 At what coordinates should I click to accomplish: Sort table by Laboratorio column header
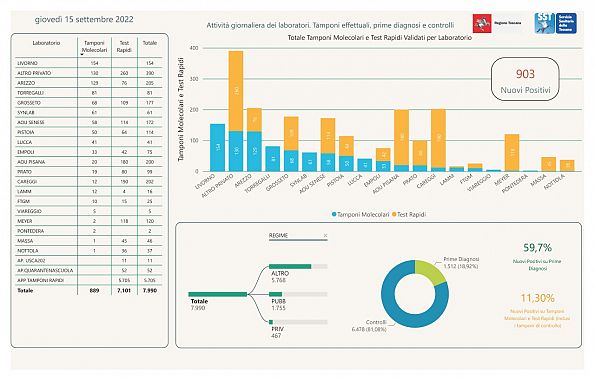46,43
